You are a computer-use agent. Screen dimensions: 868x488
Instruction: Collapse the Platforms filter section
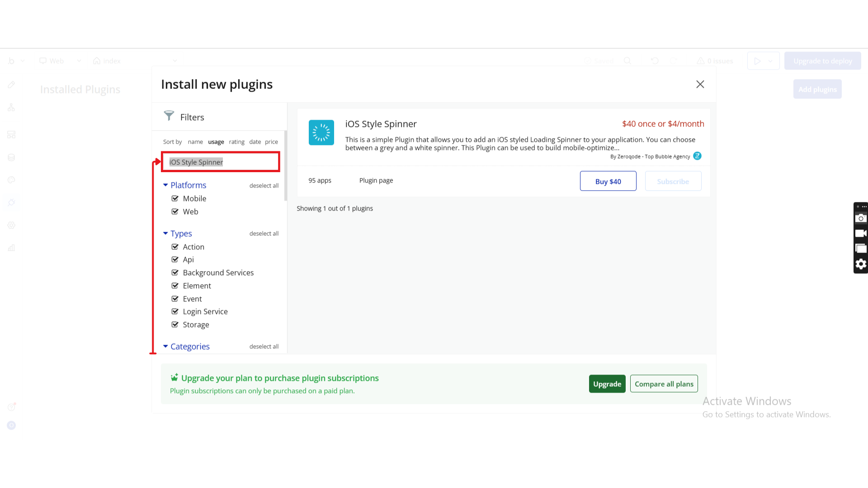click(165, 185)
